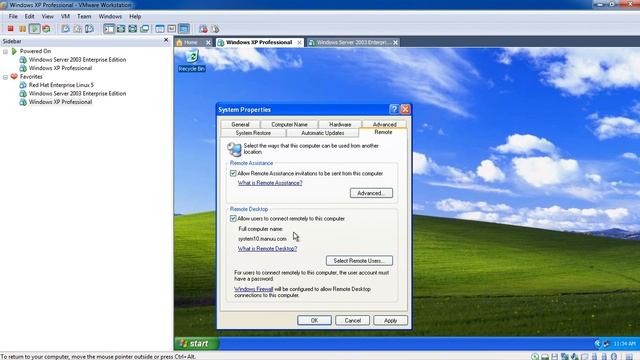
Task: Click the Apply button
Action: tap(391, 320)
